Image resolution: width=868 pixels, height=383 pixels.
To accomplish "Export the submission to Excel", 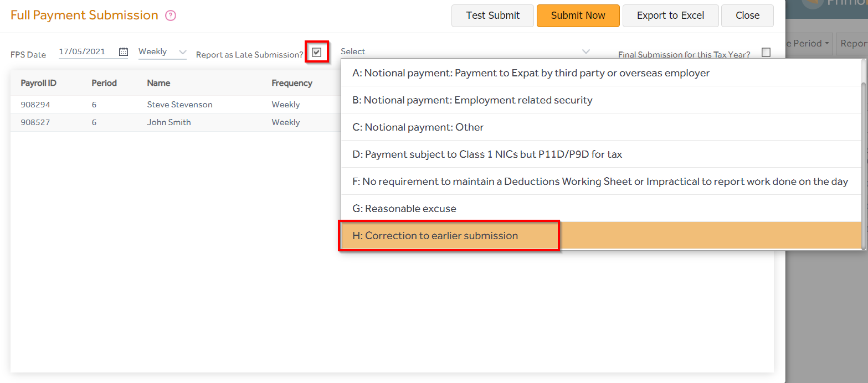I will click(x=670, y=15).
